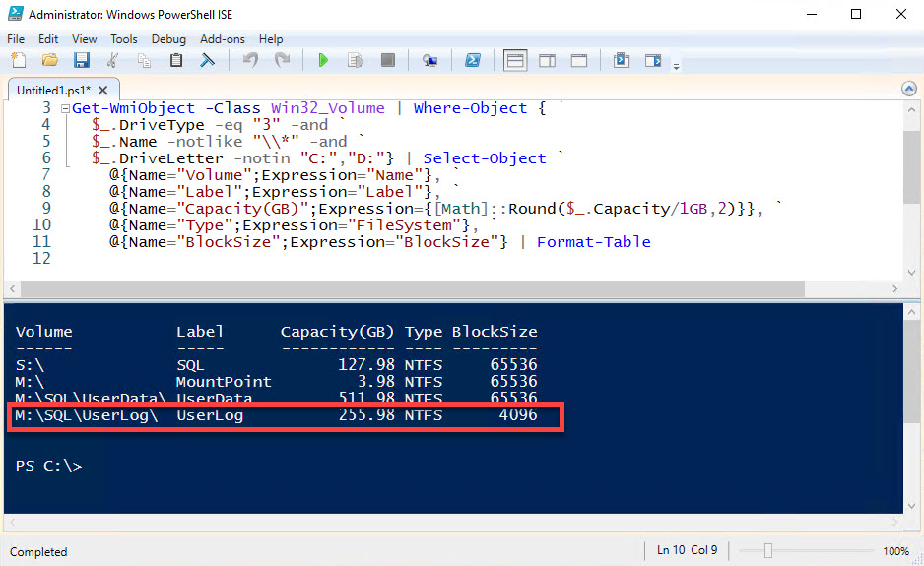The image size is (924, 566).
Task: Toggle Show Script Pane Top layout
Action: pyautogui.click(x=515, y=61)
